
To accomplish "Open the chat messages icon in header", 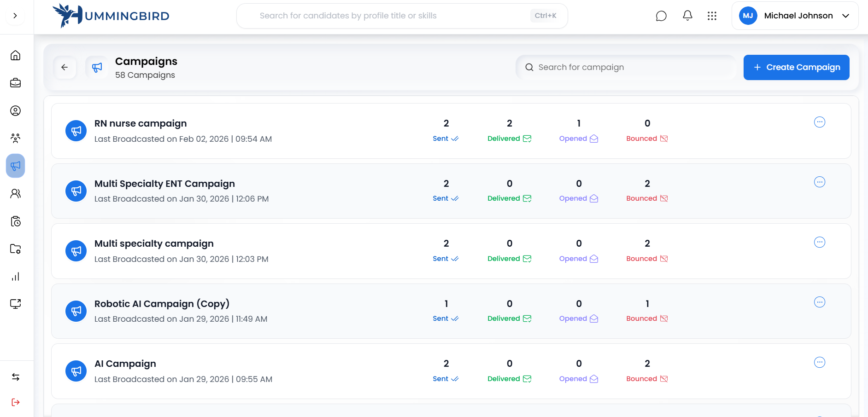I will [x=661, y=16].
